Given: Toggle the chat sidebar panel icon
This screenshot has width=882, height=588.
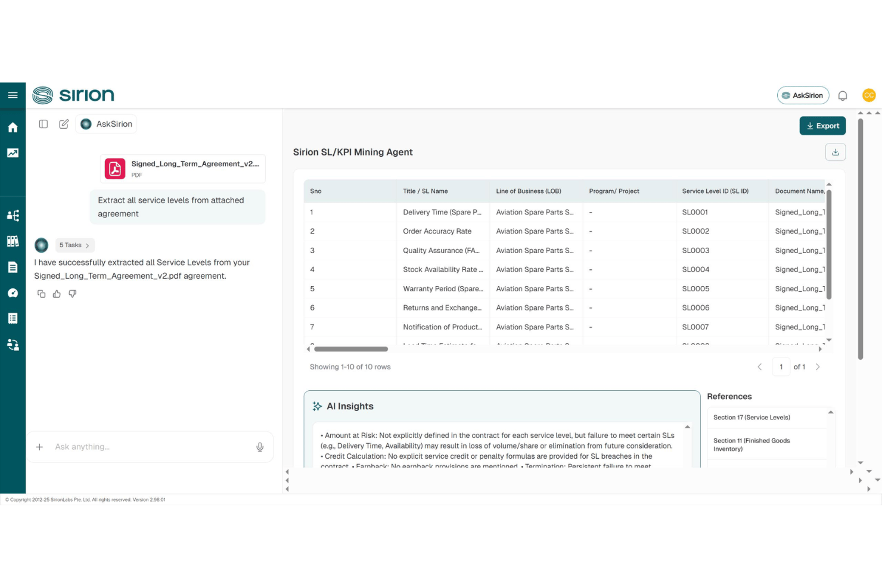Looking at the screenshot, I should 44,124.
